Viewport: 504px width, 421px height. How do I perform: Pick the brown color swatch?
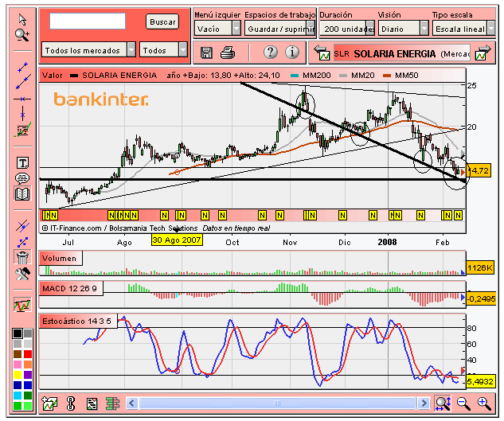tap(18, 354)
